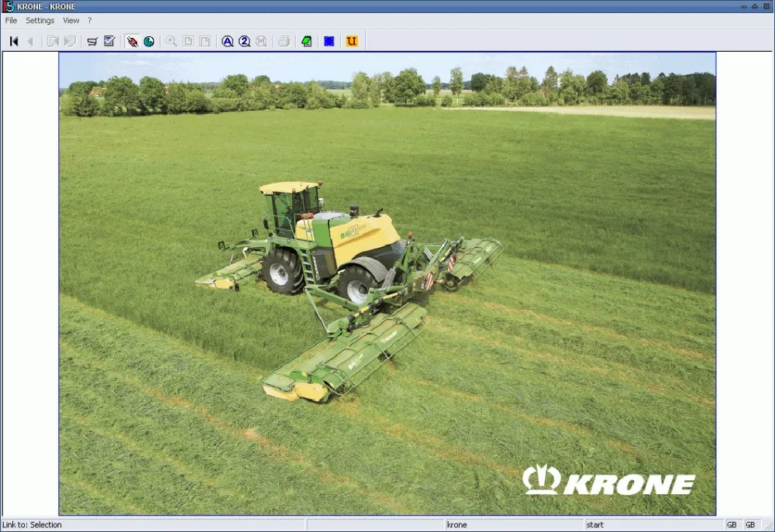Click the blue square icon
The height and width of the screenshot is (532, 775).
pos(329,42)
